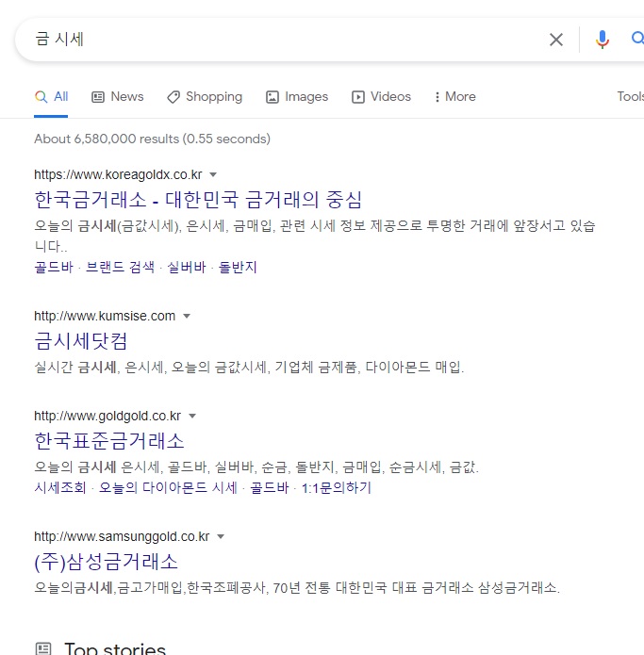Viewport: 644px width, 655px height.
Task: Open the samsunggold.co.kr result dropdown arrow
Action: [x=221, y=536]
